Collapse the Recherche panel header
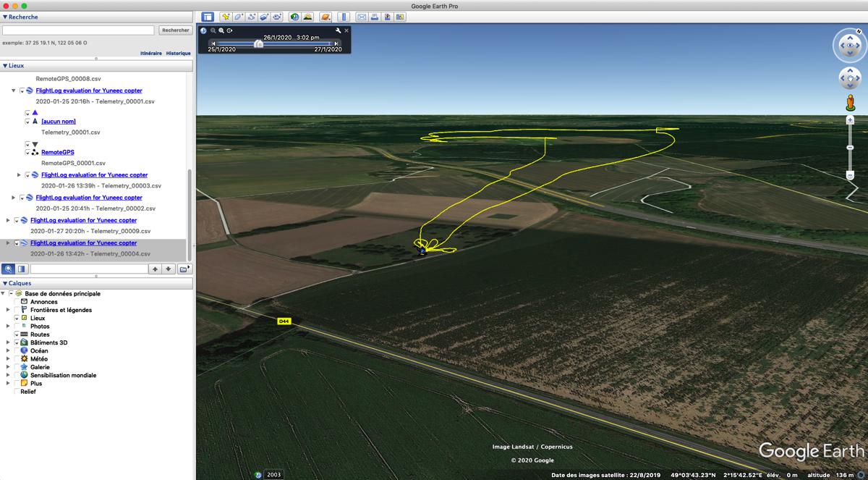The height and width of the screenshot is (480, 868). pos(97,17)
